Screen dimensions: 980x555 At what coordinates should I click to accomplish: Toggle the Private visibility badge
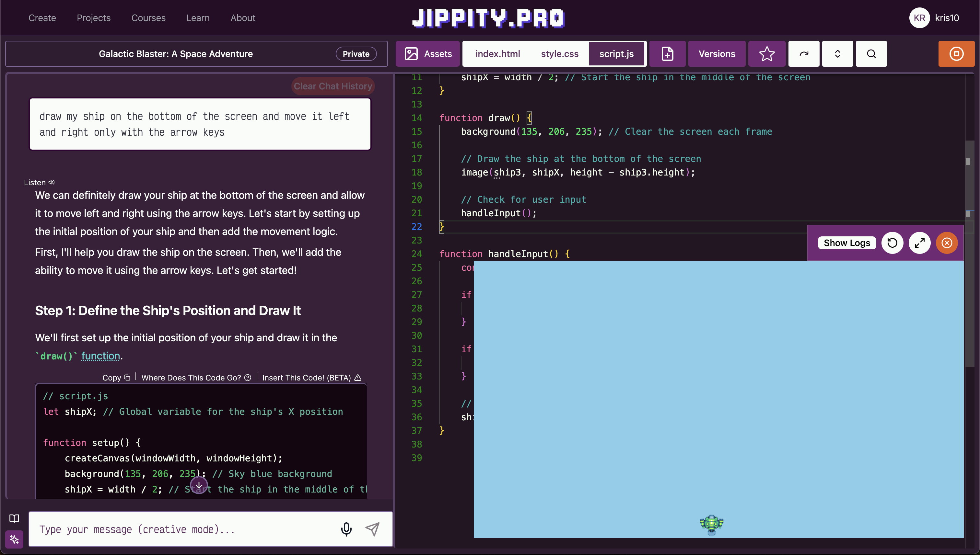(x=356, y=54)
